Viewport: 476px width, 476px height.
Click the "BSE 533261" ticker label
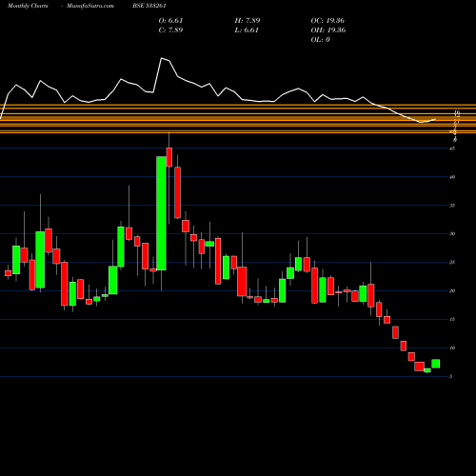coord(149,6)
